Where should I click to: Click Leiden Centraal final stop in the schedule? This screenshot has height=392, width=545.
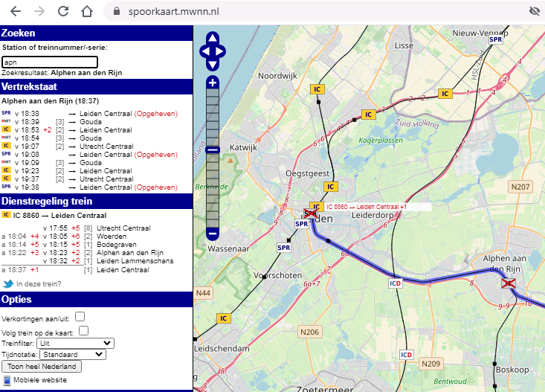point(123,270)
